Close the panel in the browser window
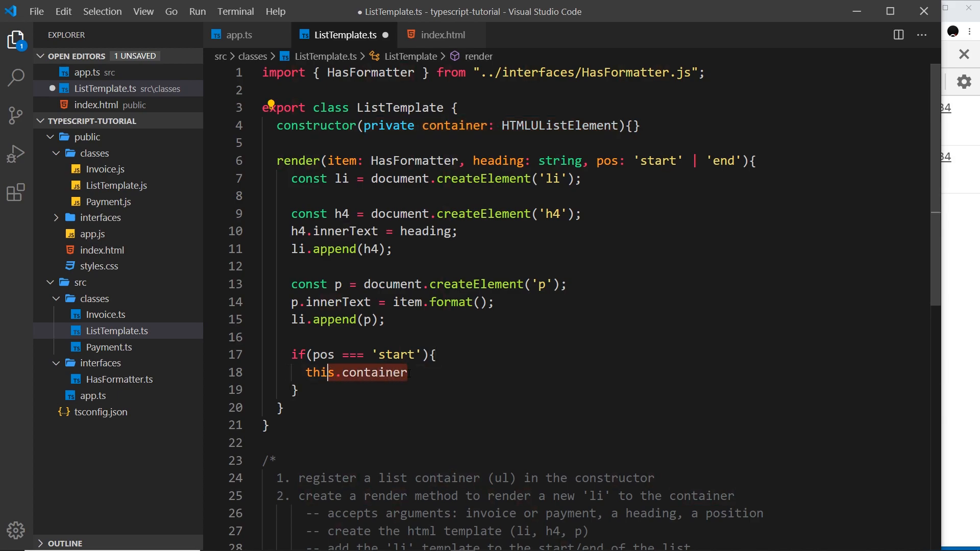Viewport: 980px width, 551px height. click(x=964, y=54)
